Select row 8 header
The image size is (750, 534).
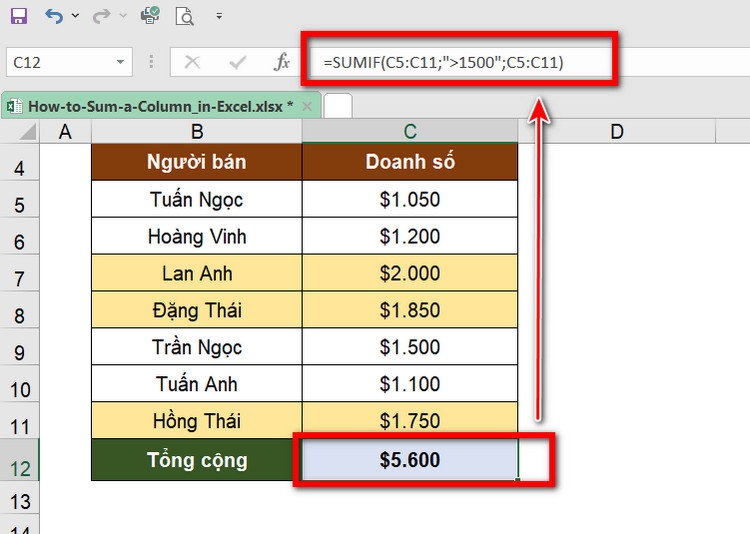pos(19,310)
